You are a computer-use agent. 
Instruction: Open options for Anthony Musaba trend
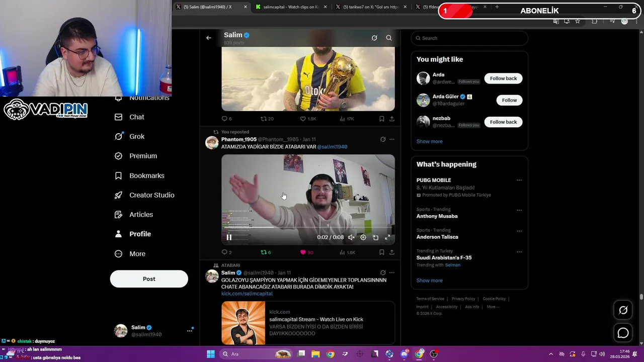[x=519, y=210]
